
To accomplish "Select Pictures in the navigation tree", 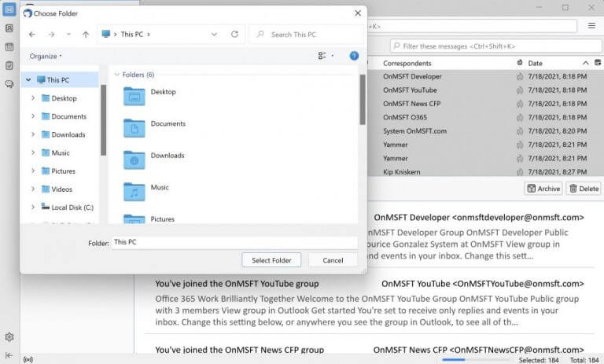I will pos(63,171).
